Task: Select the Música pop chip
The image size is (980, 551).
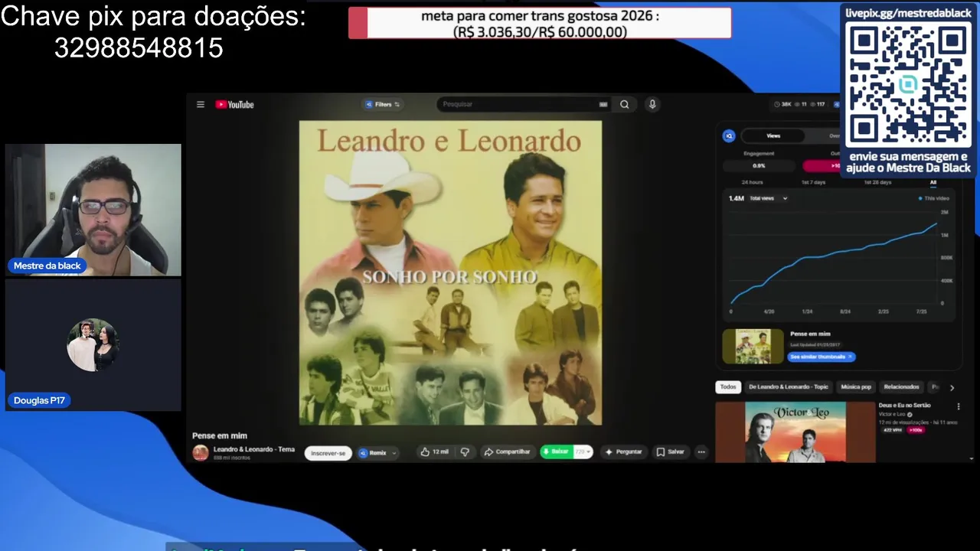Action: (x=856, y=387)
